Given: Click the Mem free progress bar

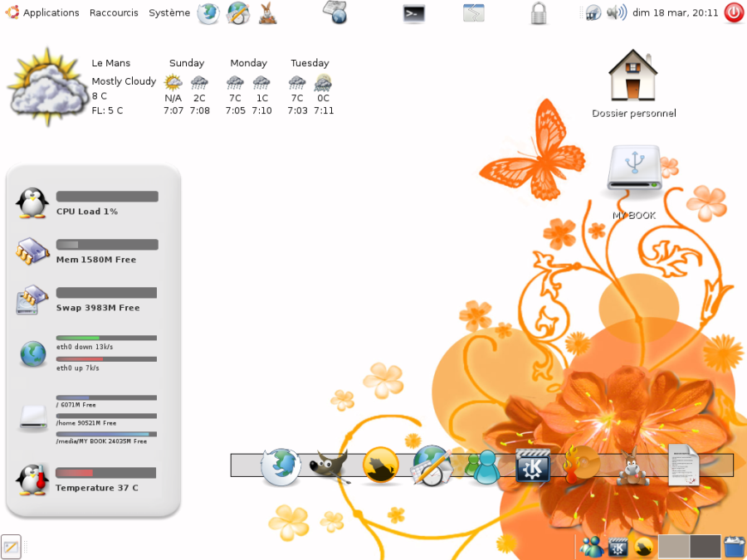Looking at the screenshot, I should tap(107, 245).
